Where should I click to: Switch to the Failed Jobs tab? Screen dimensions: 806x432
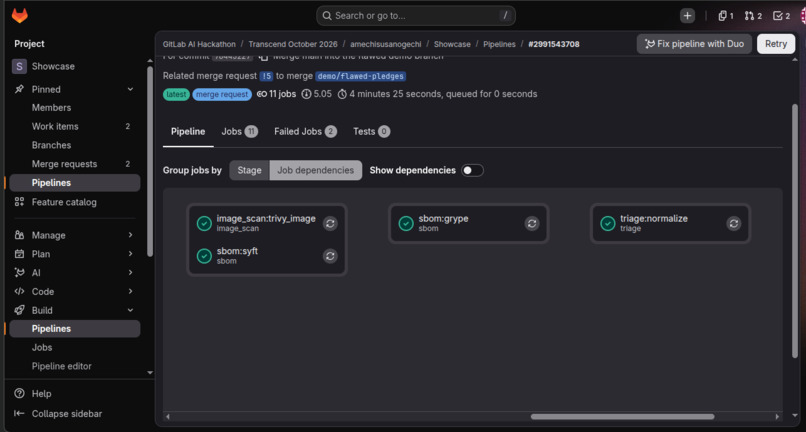pyautogui.click(x=305, y=132)
